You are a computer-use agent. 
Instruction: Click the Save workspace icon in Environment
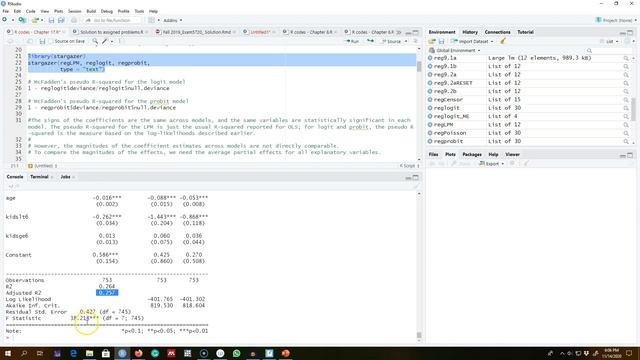point(441,41)
